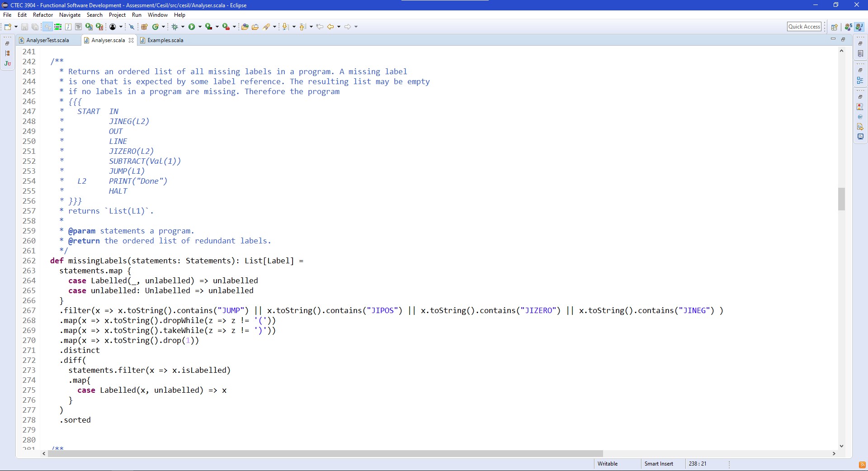868x471 pixels.
Task: Click the green striped bars toolbar icon
Action: pyautogui.click(x=58, y=27)
